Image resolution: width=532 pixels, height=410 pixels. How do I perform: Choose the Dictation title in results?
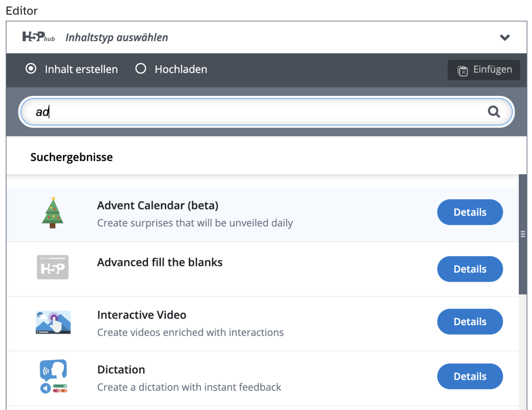[x=121, y=370]
